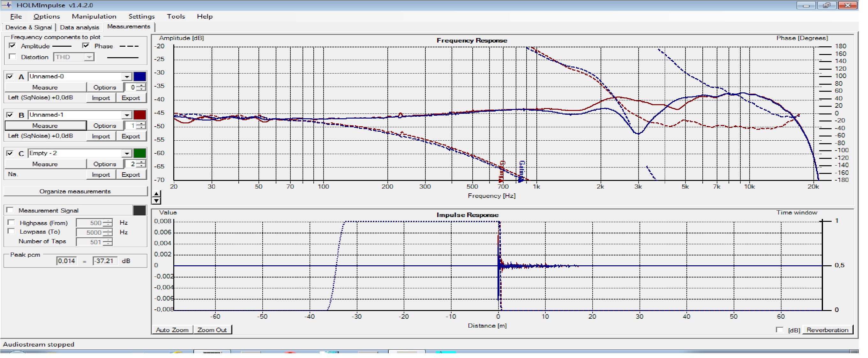Uncheck the Amplitude plot checkbox
Image resolution: width=868 pixels, height=358 pixels.
pos(12,46)
